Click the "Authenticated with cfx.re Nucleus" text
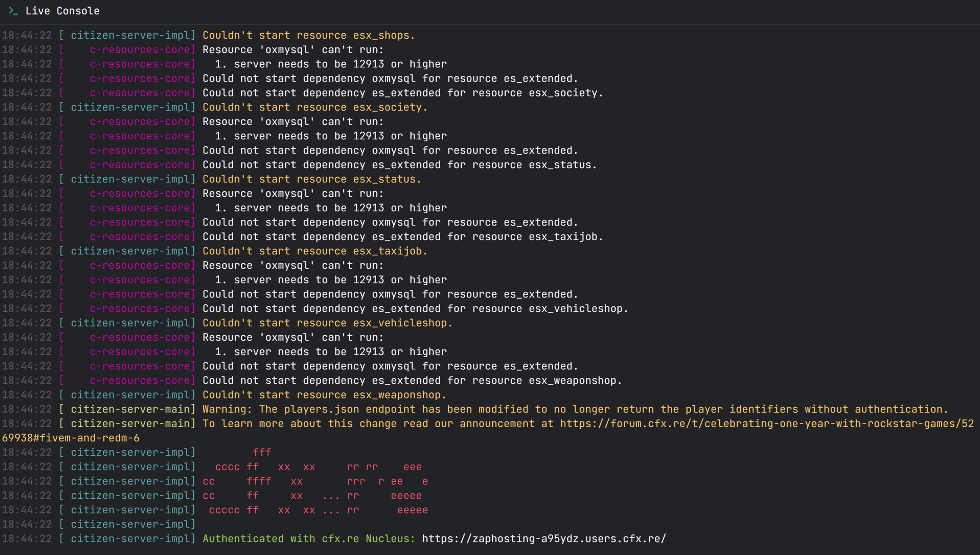The image size is (980, 555). point(309,539)
